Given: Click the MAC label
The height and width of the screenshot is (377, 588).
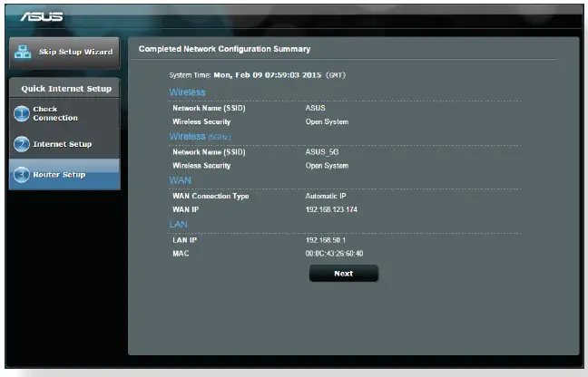Looking at the screenshot, I should tap(181, 254).
